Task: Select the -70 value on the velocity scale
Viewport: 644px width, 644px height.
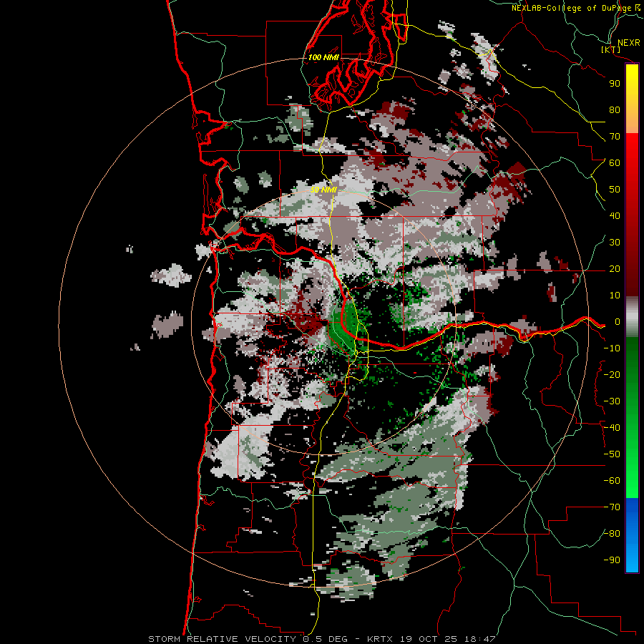Action: (612, 507)
